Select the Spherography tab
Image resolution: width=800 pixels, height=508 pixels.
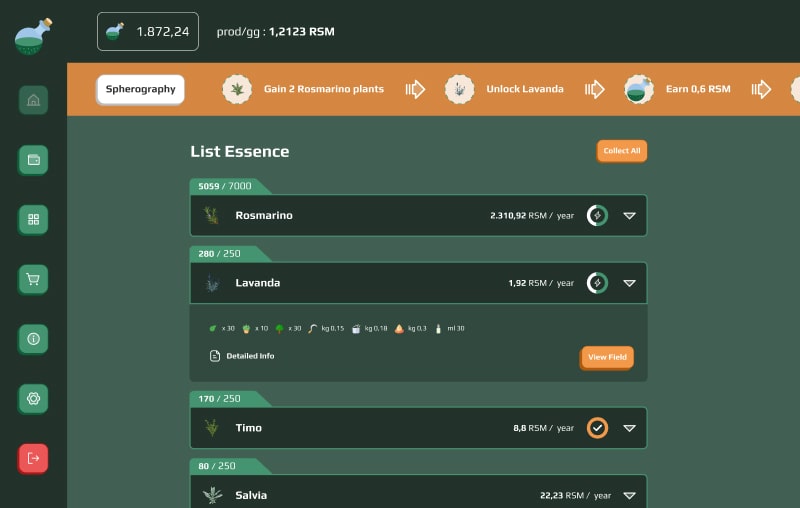(x=140, y=89)
